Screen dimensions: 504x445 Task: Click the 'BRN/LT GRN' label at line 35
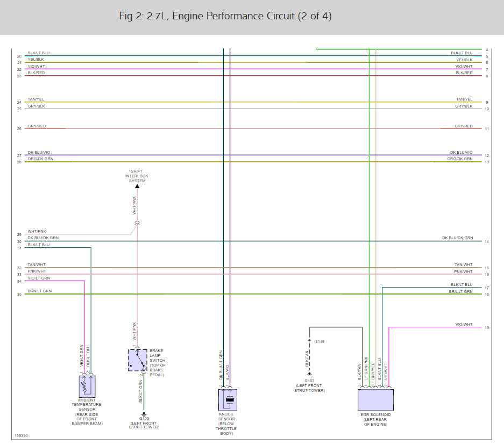click(40, 291)
